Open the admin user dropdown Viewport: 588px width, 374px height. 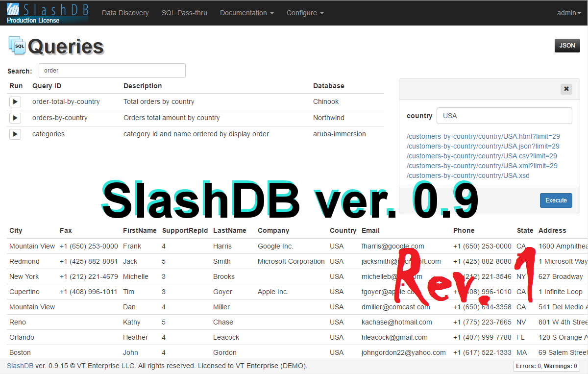[569, 13]
